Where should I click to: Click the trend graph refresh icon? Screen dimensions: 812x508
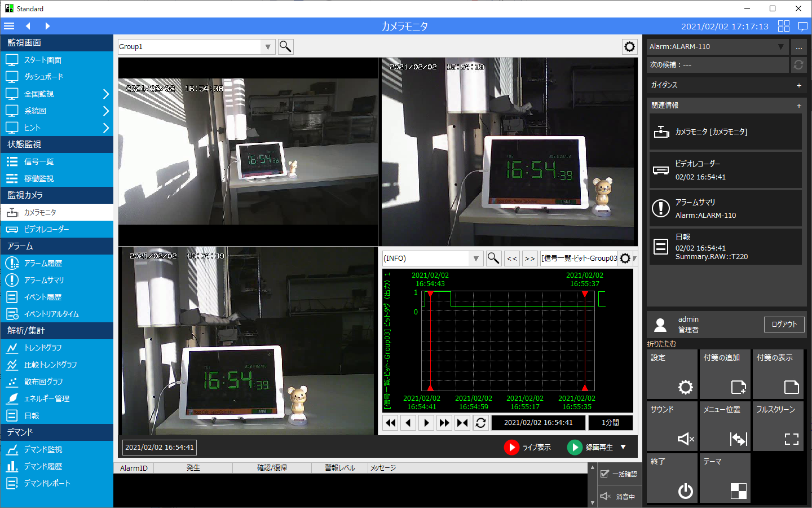tap(480, 423)
